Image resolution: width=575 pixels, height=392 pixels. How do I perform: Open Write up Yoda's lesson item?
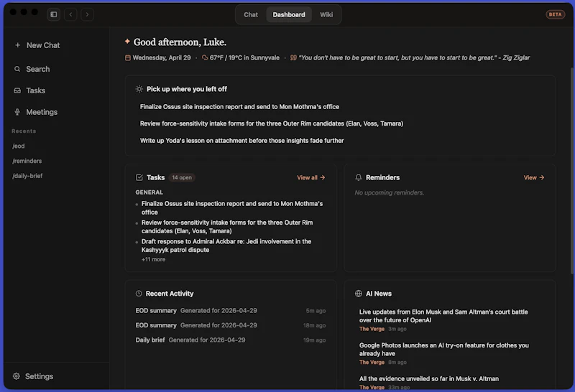coord(241,140)
